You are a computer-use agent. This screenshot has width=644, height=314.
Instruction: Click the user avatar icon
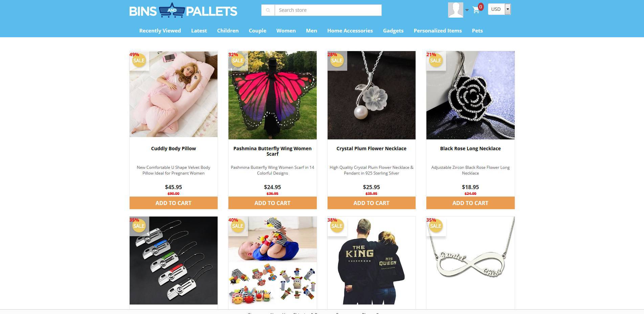coord(456,10)
